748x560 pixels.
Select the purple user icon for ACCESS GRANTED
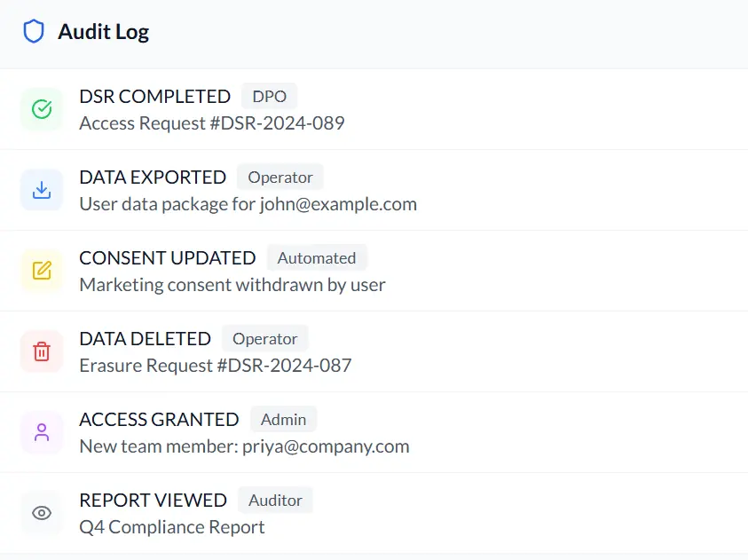(41, 432)
